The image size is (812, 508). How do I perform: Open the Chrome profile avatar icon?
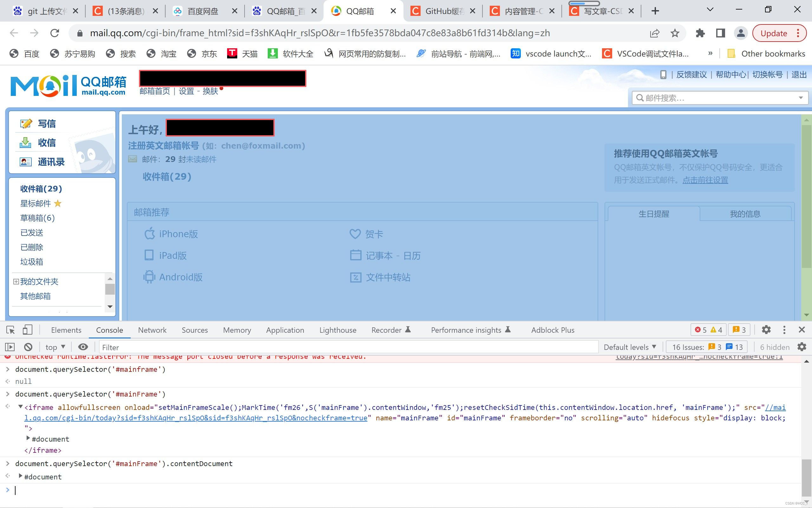click(741, 33)
